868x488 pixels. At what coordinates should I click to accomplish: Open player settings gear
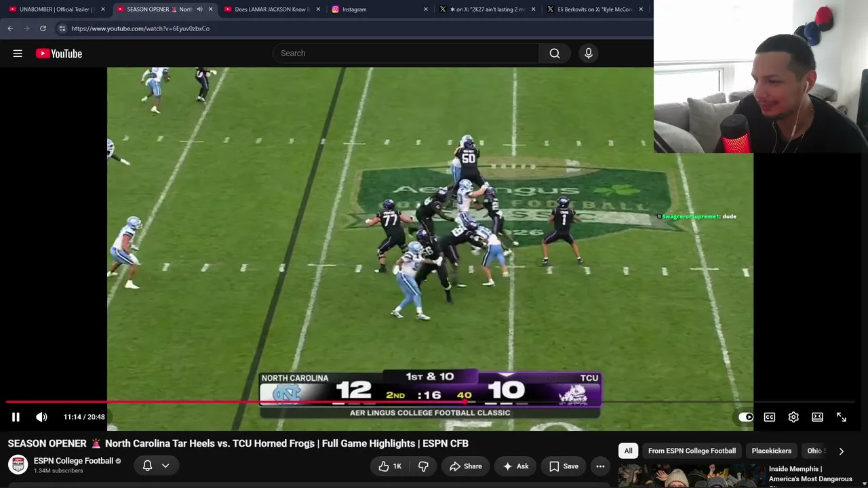[793, 417]
